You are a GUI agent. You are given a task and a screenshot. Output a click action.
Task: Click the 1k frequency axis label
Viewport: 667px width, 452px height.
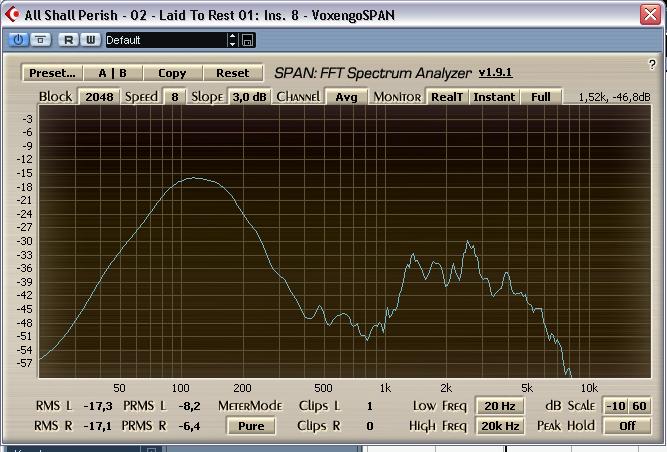(385, 388)
